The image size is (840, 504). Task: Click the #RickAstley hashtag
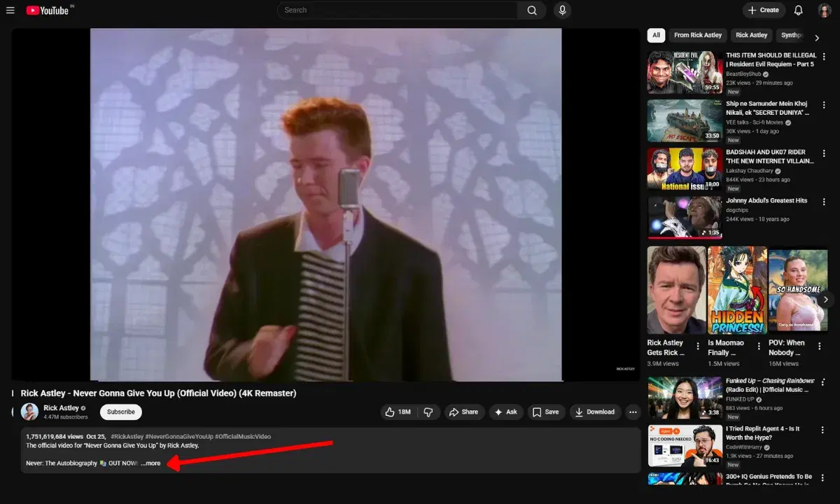tap(127, 437)
